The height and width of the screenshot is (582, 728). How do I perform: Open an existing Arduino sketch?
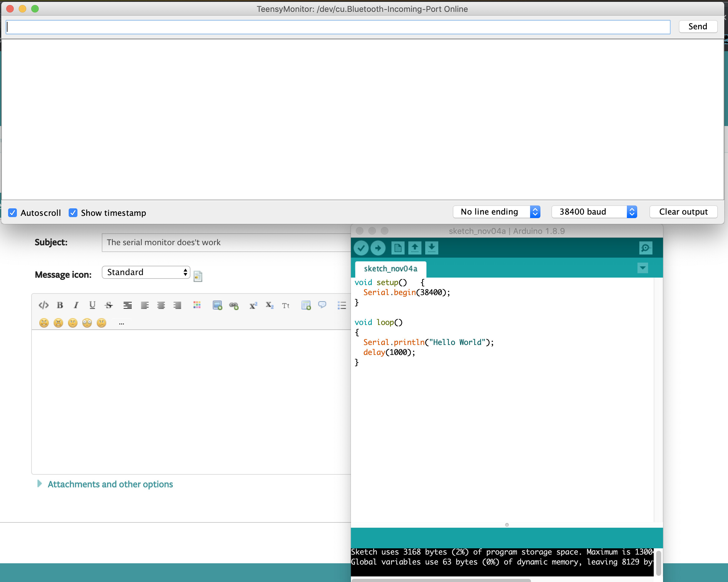[415, 248]
